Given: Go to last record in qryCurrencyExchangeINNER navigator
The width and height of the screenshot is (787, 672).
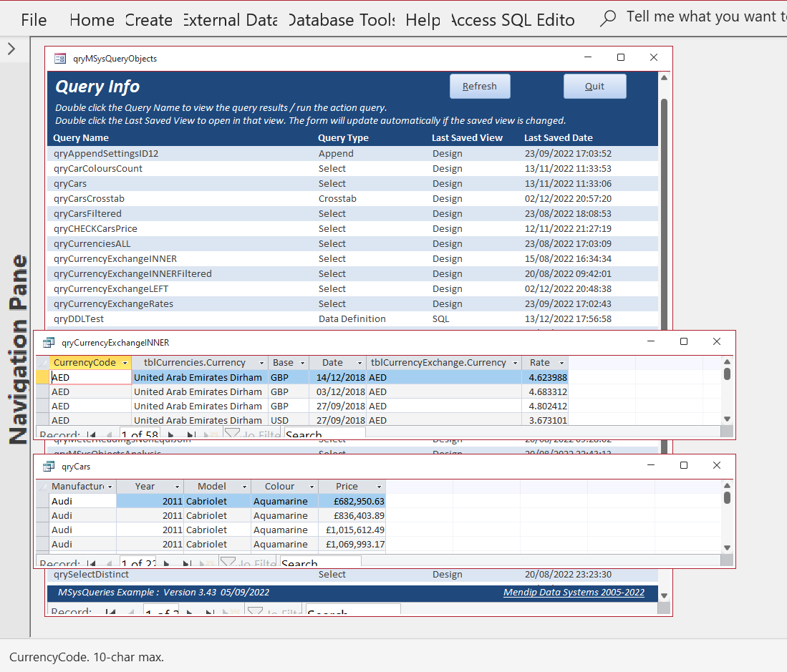Looking at the screenshot, I should coord(190,434).
